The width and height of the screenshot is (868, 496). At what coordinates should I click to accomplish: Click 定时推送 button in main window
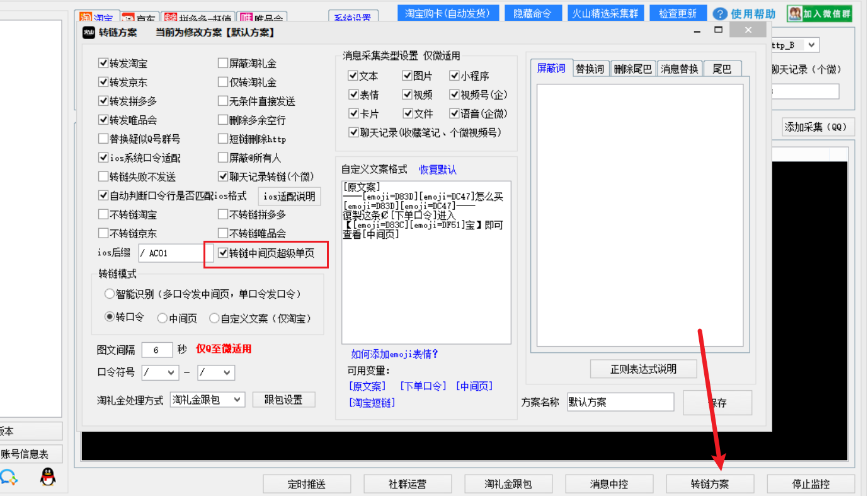tap(307, 484)
